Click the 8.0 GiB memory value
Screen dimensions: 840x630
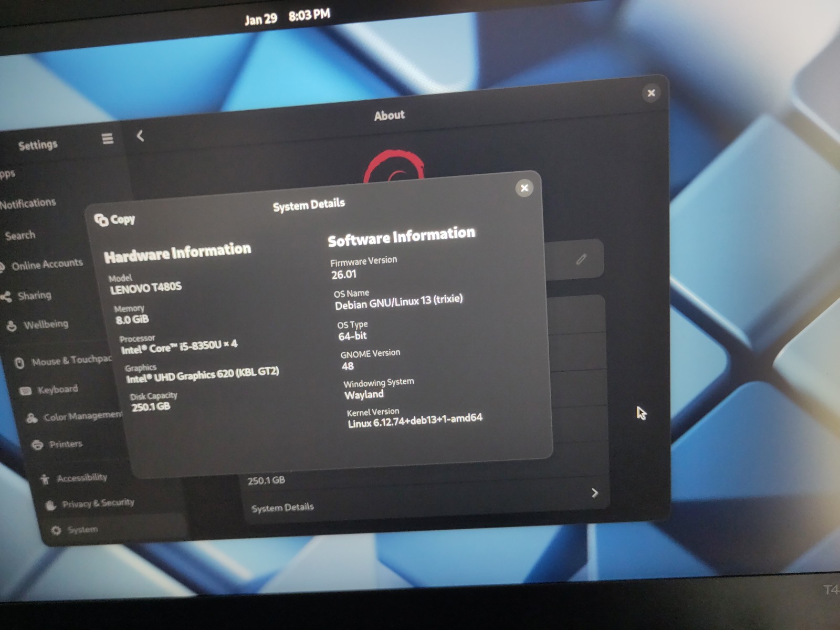[132, 319]
